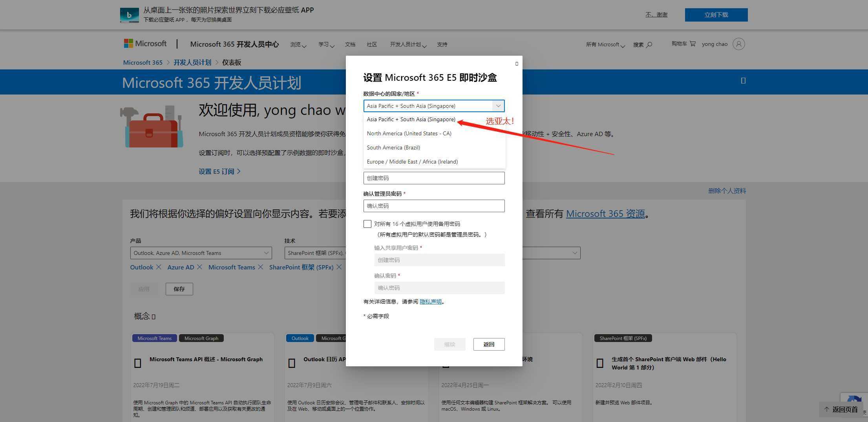The image size is (868, 422).
Task: Click the Microsoft Graph tag on first card
Action: point(201,338)
